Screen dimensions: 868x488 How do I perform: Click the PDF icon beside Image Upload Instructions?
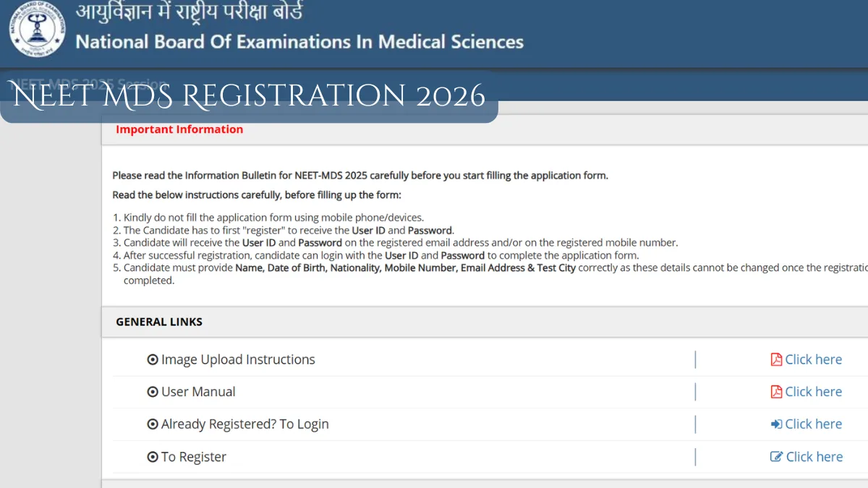[x=775, y=359]
